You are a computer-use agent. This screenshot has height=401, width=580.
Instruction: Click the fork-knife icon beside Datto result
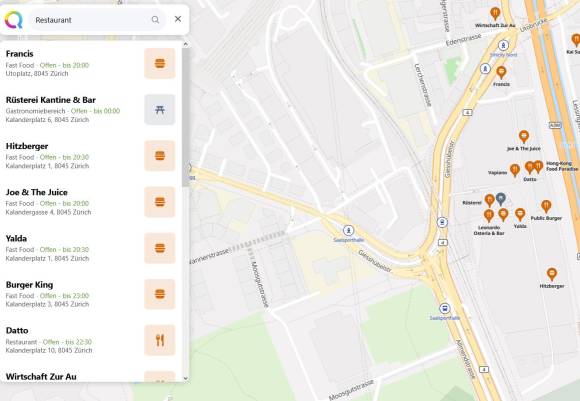[x=160, y=340]
